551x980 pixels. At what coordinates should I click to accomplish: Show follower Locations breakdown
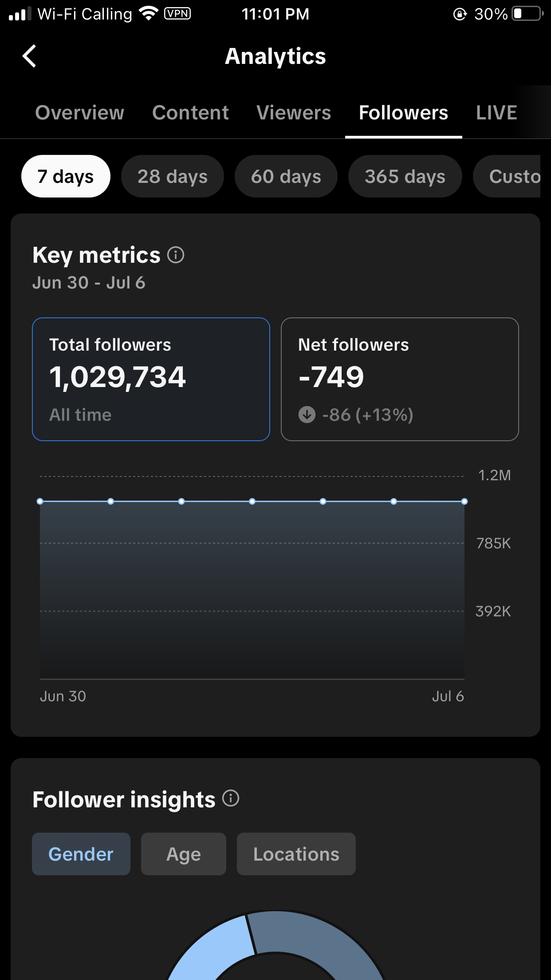pyautogui.click(x=296, y=854)
